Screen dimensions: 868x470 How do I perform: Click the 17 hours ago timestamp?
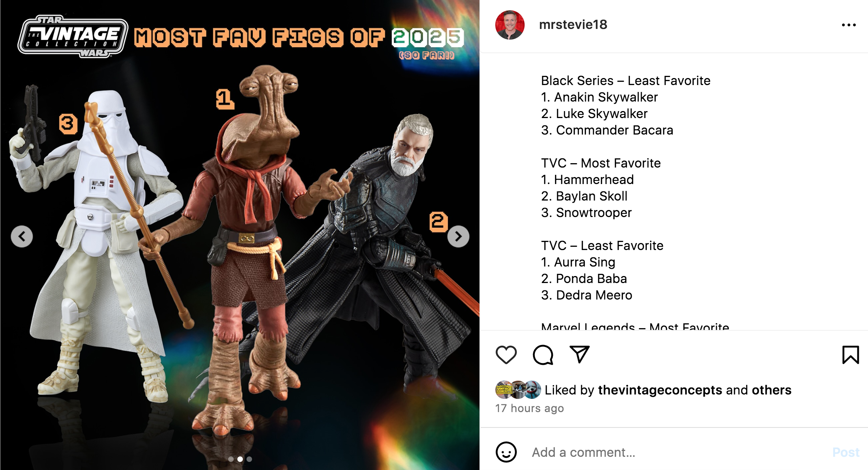[x=529, y=408]
